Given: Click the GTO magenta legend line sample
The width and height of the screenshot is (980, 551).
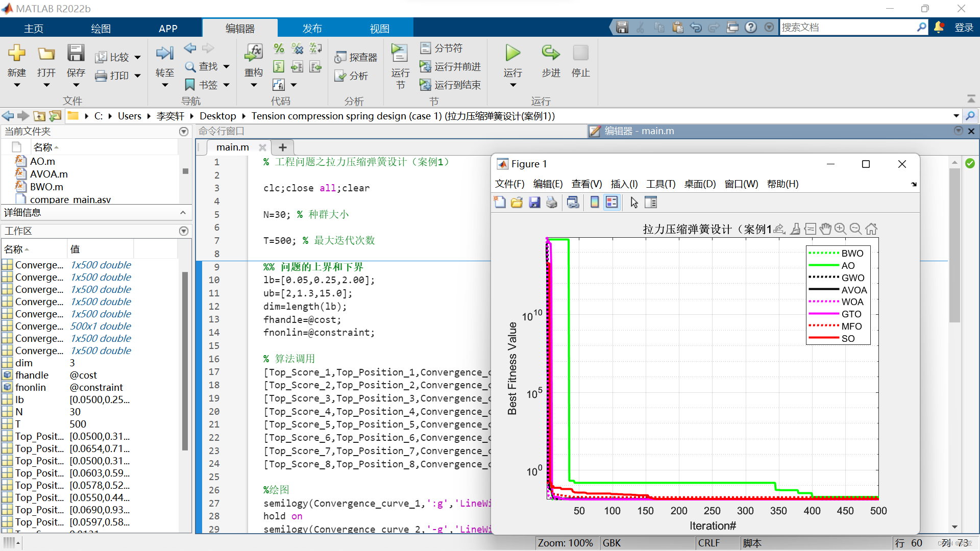Looking at the screenshot, I should pos(824,314).
